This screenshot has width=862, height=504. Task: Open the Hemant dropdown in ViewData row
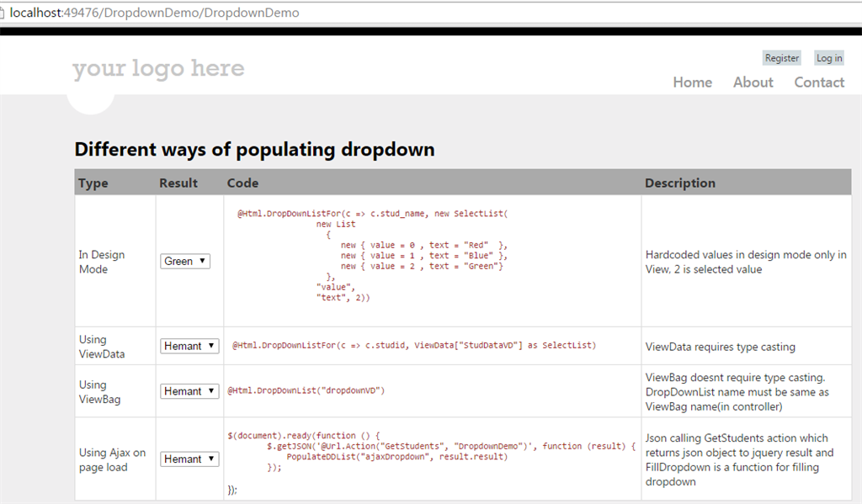coord(189,346)
